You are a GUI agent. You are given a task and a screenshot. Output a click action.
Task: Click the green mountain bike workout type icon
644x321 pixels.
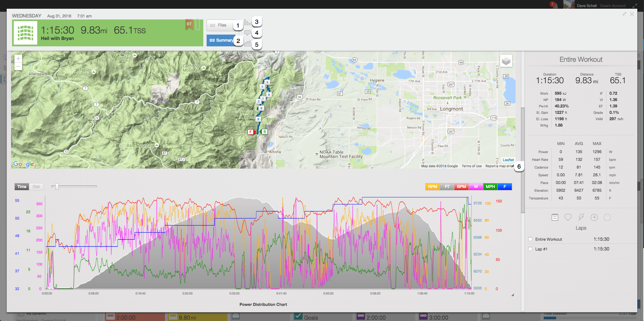pyautogui.click(x=25, y=33)
